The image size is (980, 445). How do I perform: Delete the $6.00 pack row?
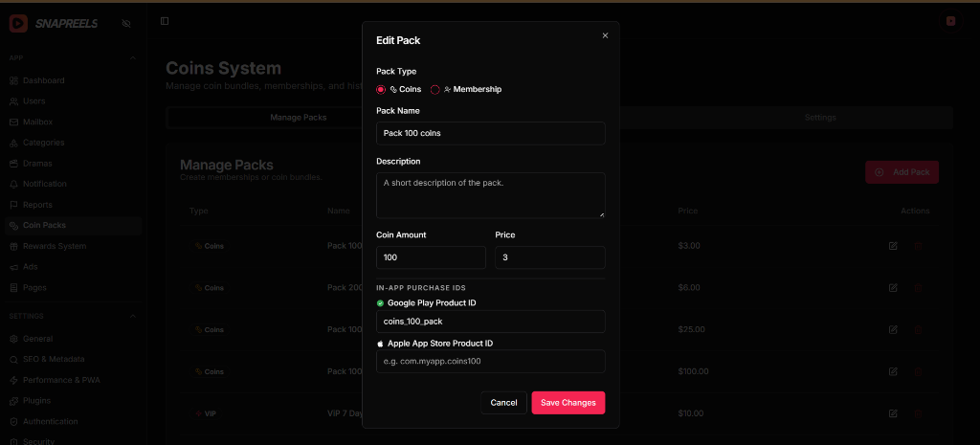point(918,287)
